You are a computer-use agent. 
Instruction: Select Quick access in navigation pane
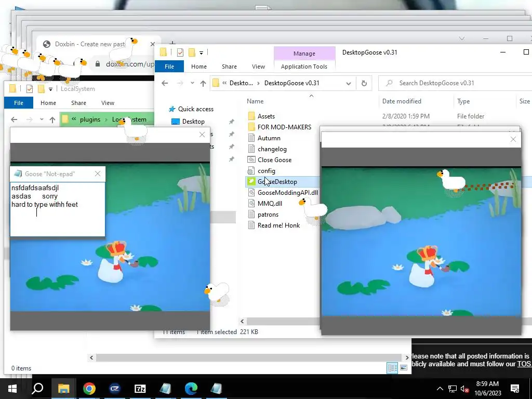[x=196, y=109]
